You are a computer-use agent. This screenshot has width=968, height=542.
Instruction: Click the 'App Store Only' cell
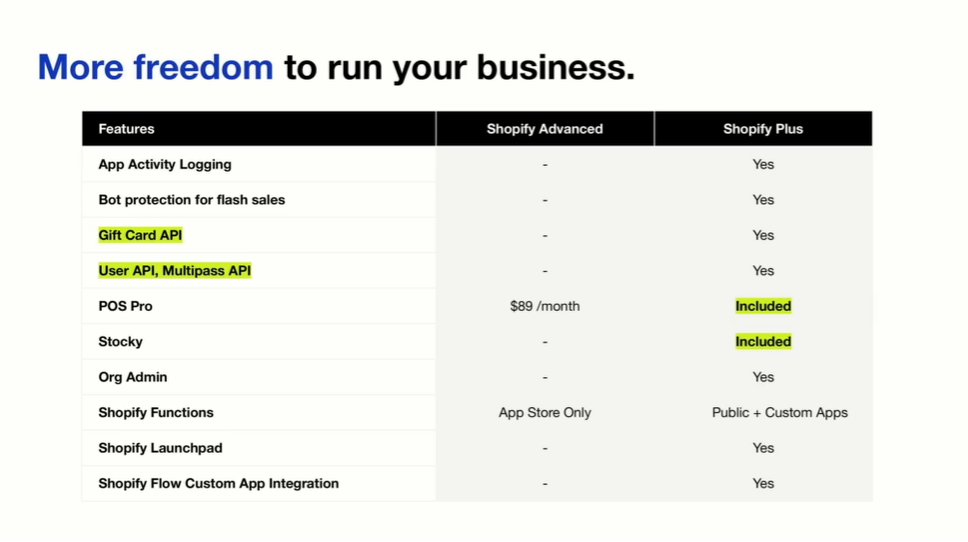click(544, 412)
